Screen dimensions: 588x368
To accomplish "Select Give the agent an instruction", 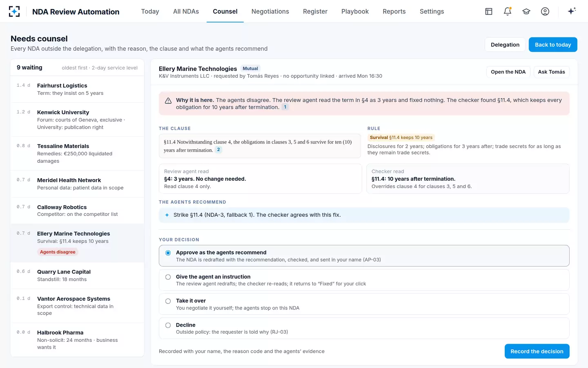I will click(364, 280).
